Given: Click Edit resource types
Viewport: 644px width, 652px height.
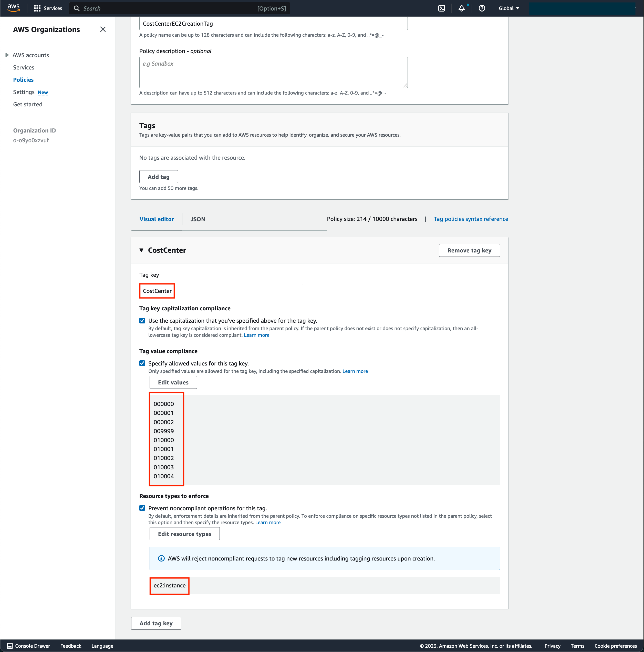Looking at the screenshot, I should 184,534.
